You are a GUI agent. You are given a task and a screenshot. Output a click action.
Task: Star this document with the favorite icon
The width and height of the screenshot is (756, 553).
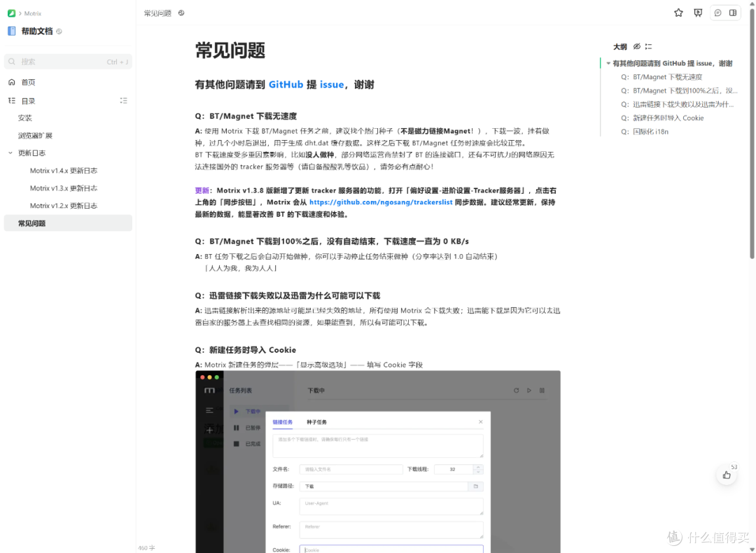(678, 13)
